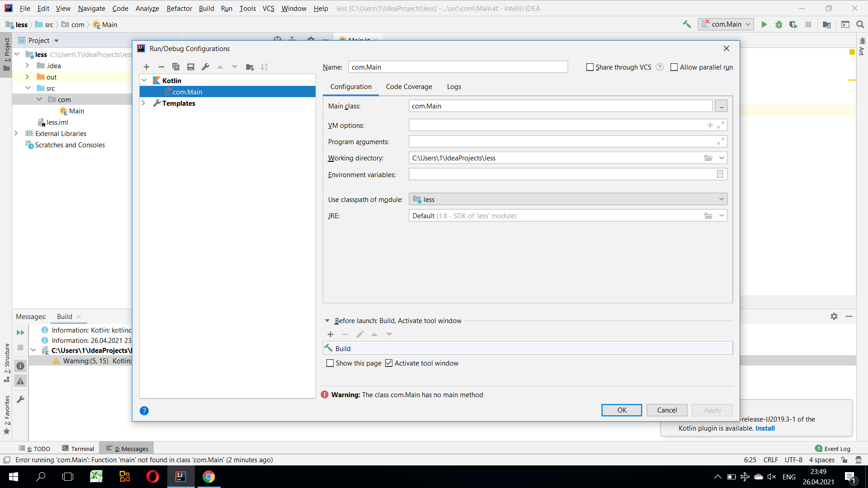Check Show this page option
The width and height of the screenshot is (868, 488).
pyautogui.click(x=330, y=363)
